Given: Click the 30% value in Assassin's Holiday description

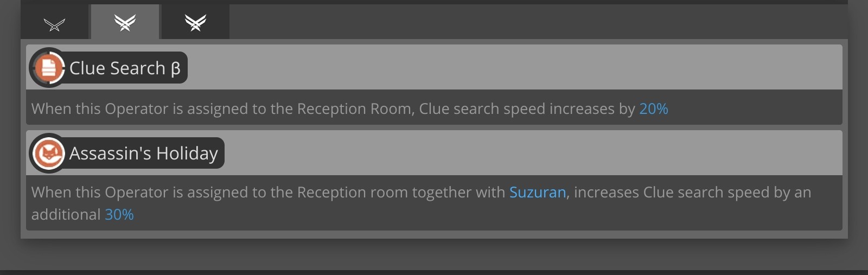Looking at the screenshot, I should (119, 215).
